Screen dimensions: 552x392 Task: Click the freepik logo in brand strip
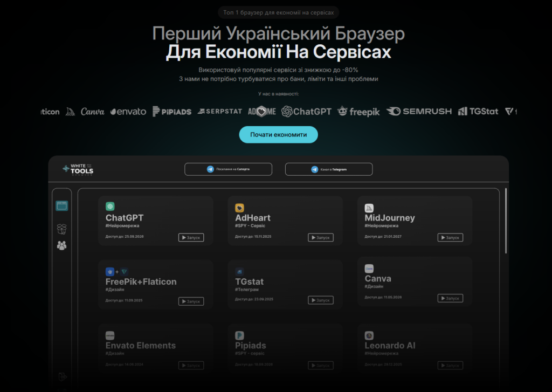(358, 111)
